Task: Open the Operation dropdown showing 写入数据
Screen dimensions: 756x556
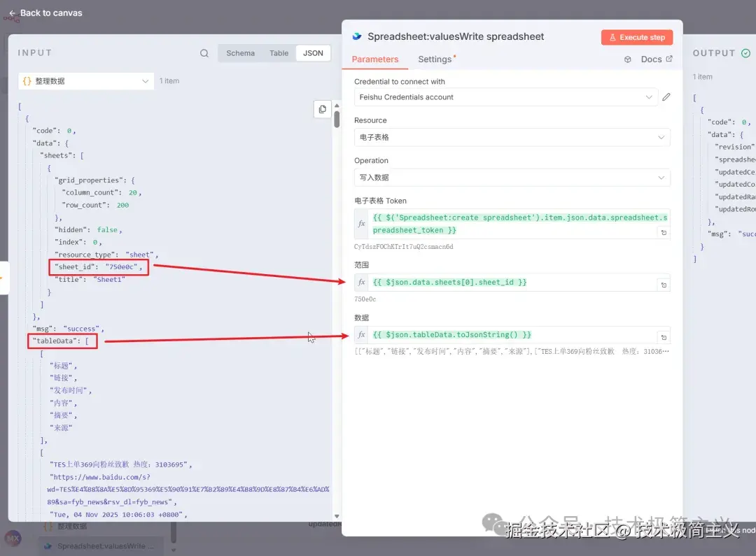Action: [512, 178]
